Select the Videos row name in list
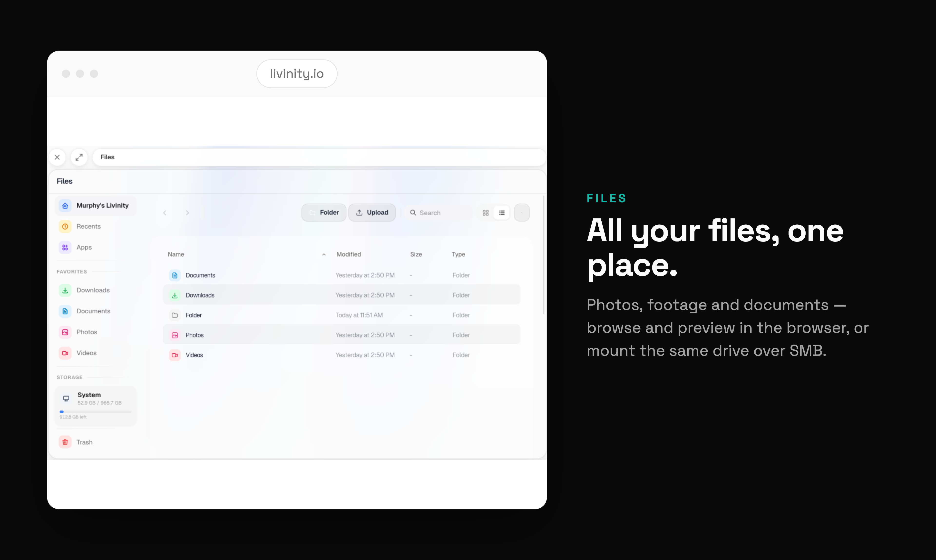The height and width of the screenshot is (560, 936). [194, 355]
